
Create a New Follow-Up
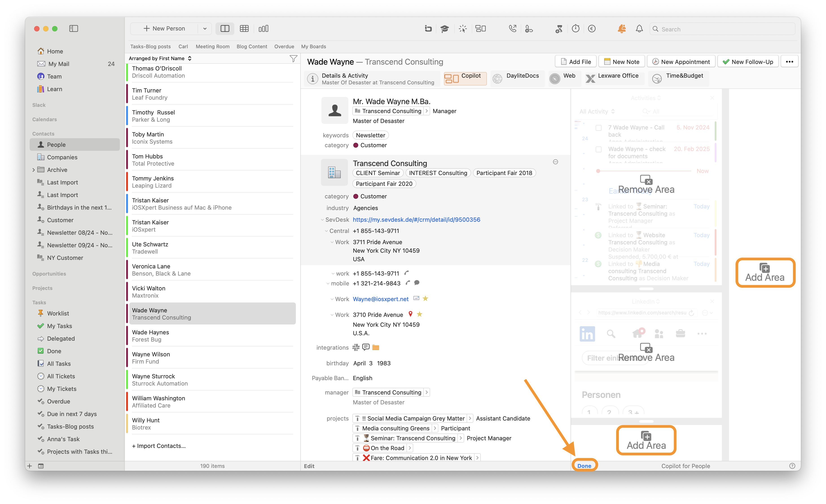[748, 62]
